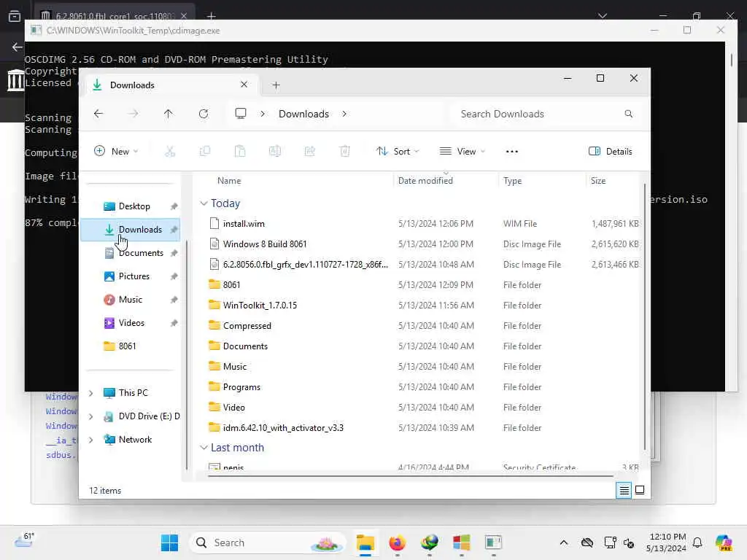Image resolution: width=747 pixels, height=560 pixels.
Task: Click the Copy toolbar icon
Action: pos(205,152)
